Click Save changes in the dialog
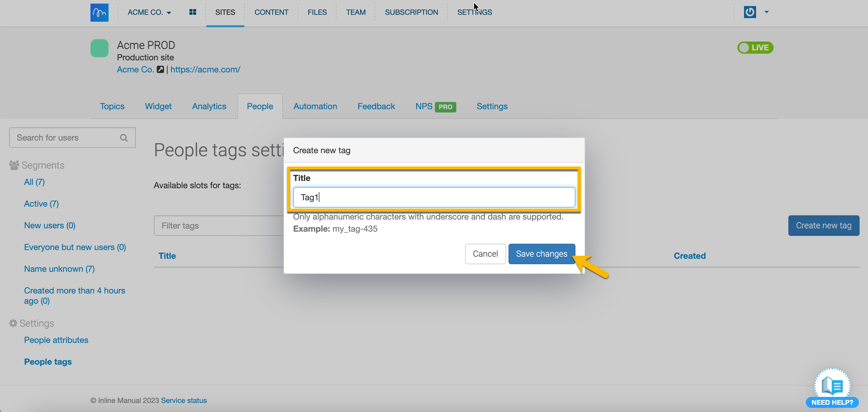This screenshot has height=412, width=868. click(x=541, y=254)
